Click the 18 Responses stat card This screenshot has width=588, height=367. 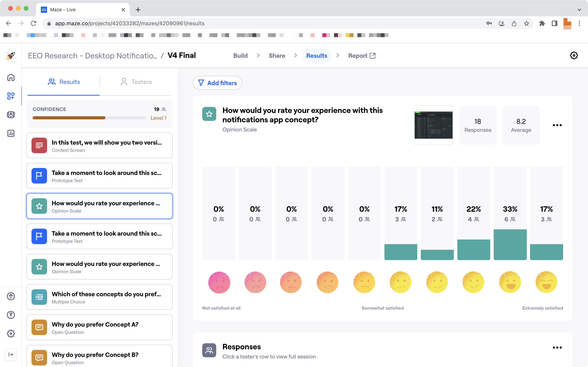click(x=478, y=125)
